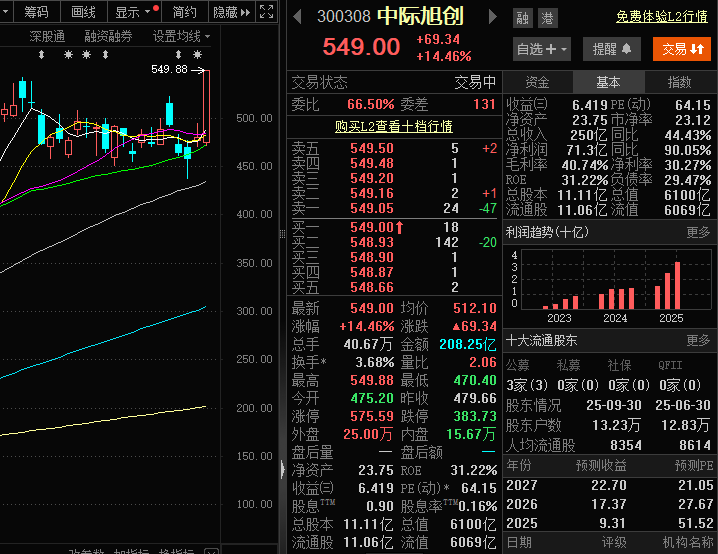Click the 融 margin trading badge
718x554 pixels.
point(522,18)
